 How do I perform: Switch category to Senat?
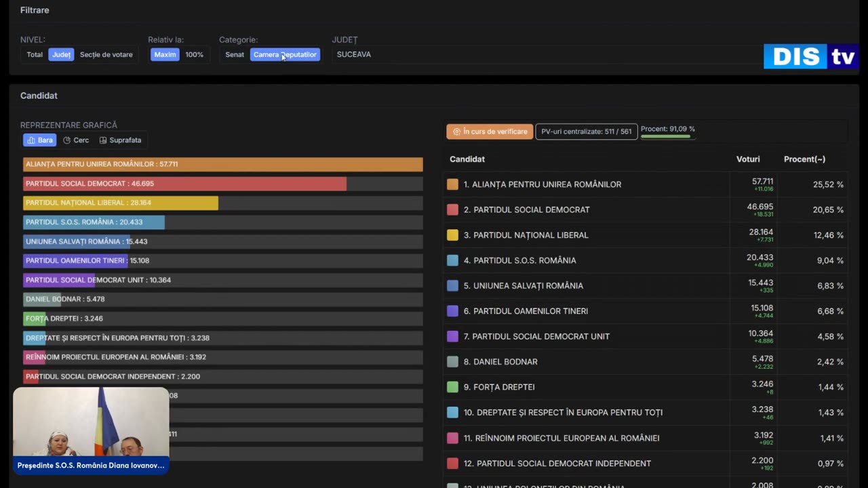point(235,55)
